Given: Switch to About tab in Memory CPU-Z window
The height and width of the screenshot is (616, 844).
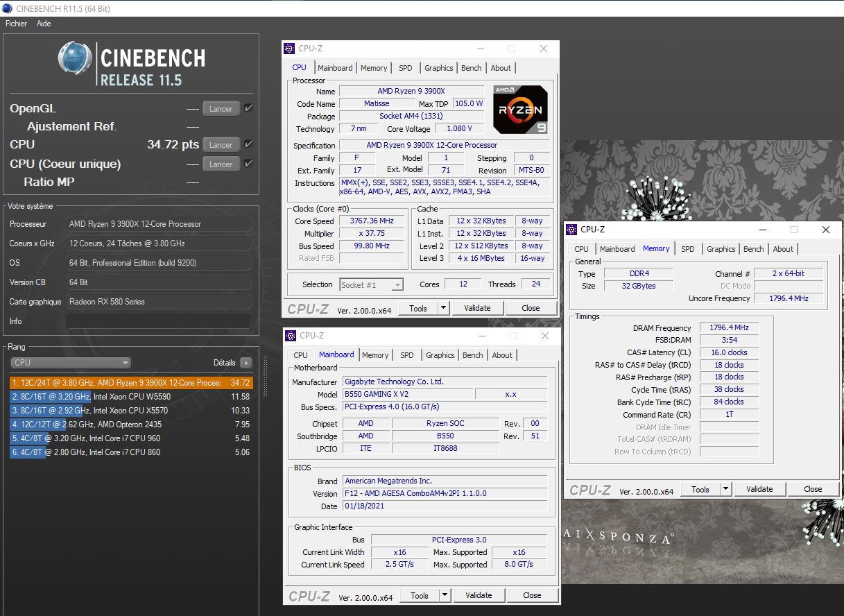Looking at the screenshot, I should point(783,249).
